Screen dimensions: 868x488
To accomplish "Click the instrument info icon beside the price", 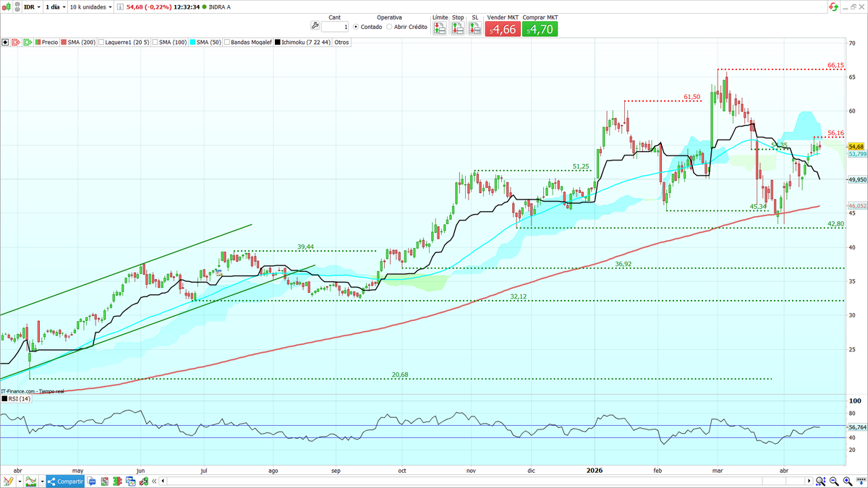I will [x=120, y=7].
